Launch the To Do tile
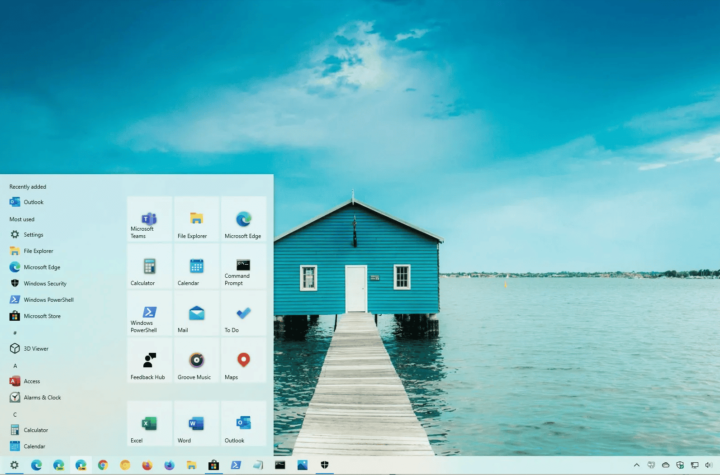Image resolution: width=720 pixels, height=475 pixels. tap(243, 316)
